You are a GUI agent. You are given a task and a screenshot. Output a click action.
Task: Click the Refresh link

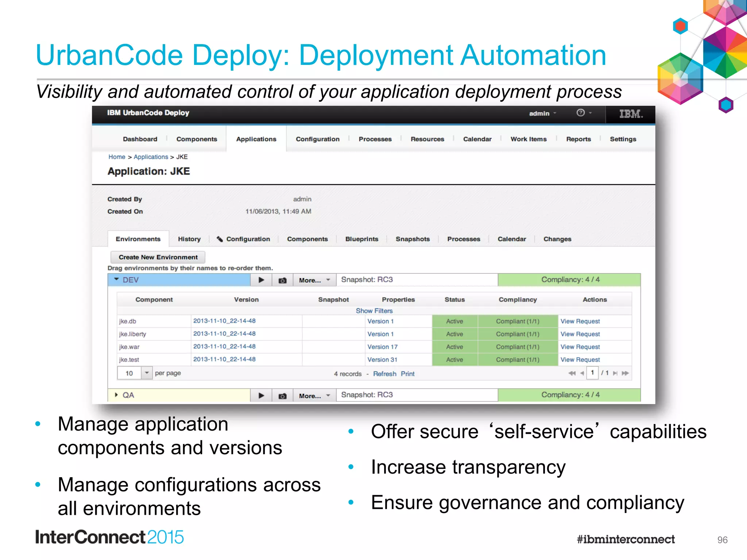[384, 374]
